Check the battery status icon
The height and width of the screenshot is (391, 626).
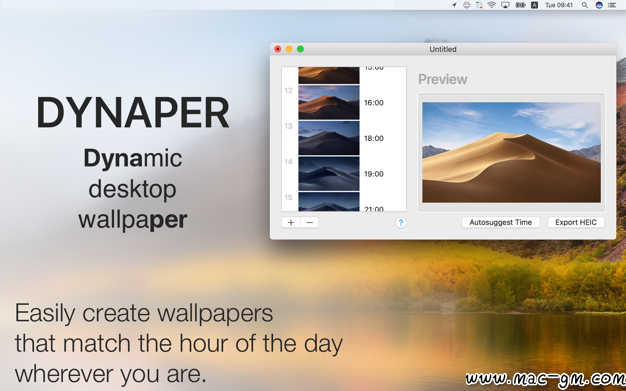(x=520, y=5)
